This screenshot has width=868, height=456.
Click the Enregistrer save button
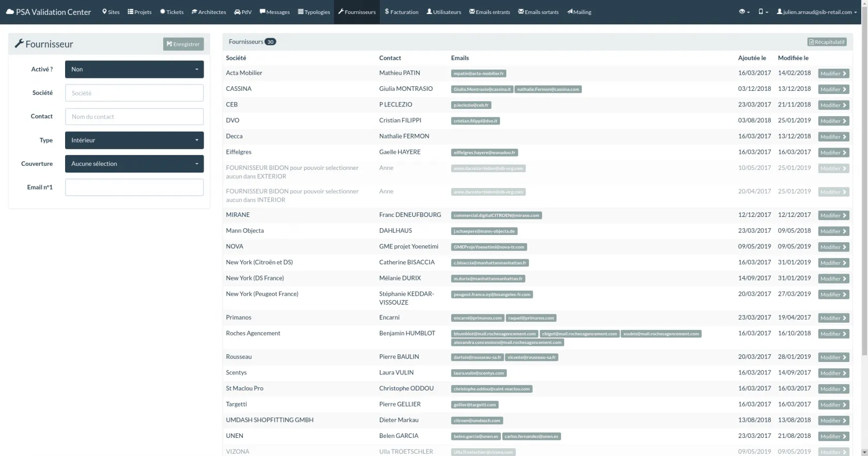[x=183, y=44]
